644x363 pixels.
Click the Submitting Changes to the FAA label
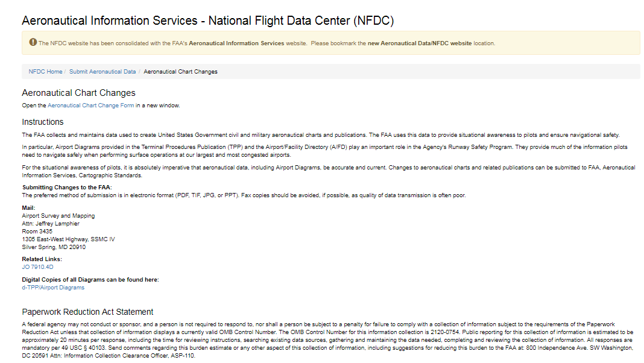click(67, 188)
